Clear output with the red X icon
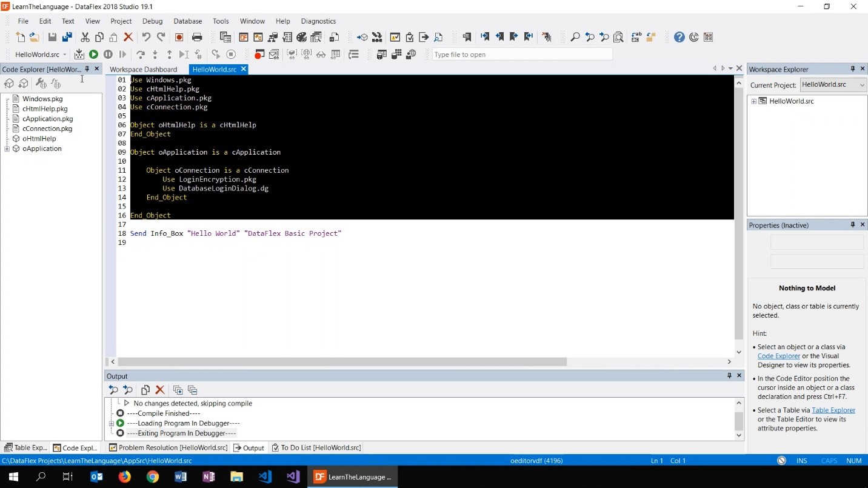 tap(160, 390)
